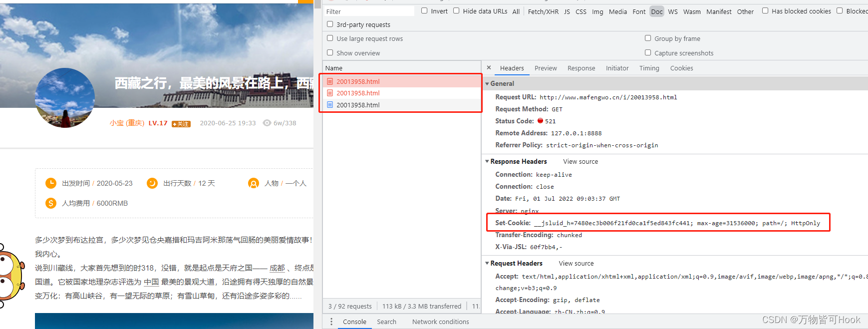This screenshot has width=868, height=329.
Task: Click the orange person icon
Action: (254, 183)
